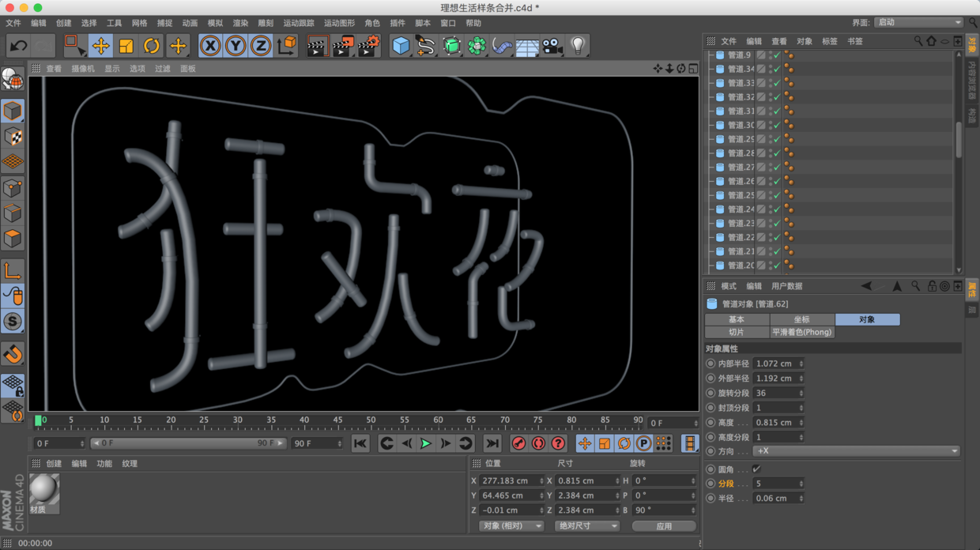Activate the Rotate tool in the top toolbar

[x=151, y=46]
